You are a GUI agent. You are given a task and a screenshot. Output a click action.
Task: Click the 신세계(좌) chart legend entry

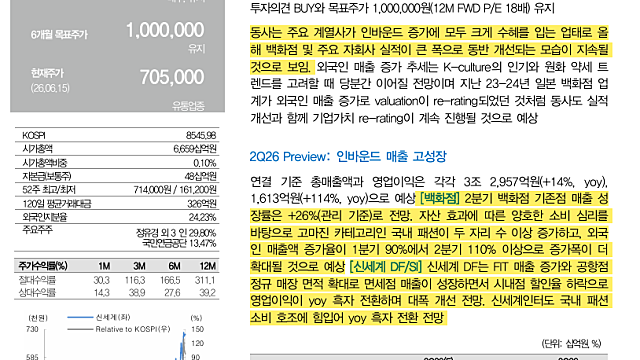pyautogui.click(x=99, y=317)
